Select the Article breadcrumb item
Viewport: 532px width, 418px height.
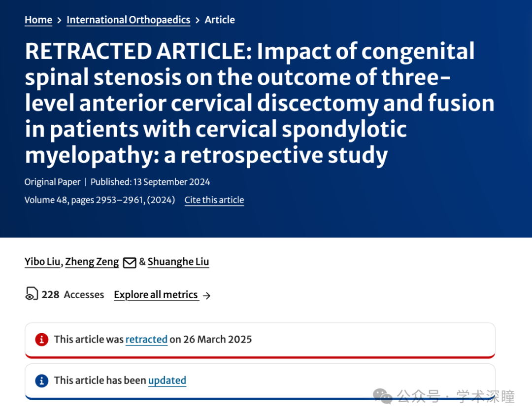pyautogui.click(x=220, y=20)
